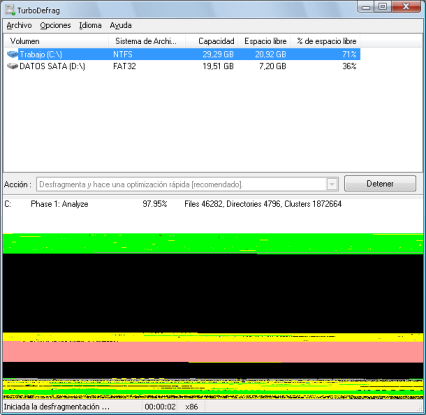This screenshot has height=415, width=426.
Task: Close the TurboDefrag window
Action: pyautogui.click(x=406, y=7)
